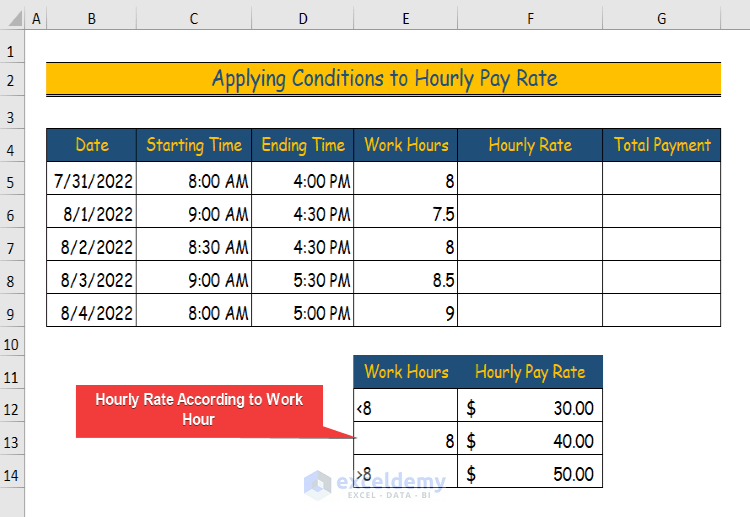The image size is (750, 517).
Task: Click the red 'Hourly Rate According to Work Hour' callout
Action: click(x=199, y=411)
